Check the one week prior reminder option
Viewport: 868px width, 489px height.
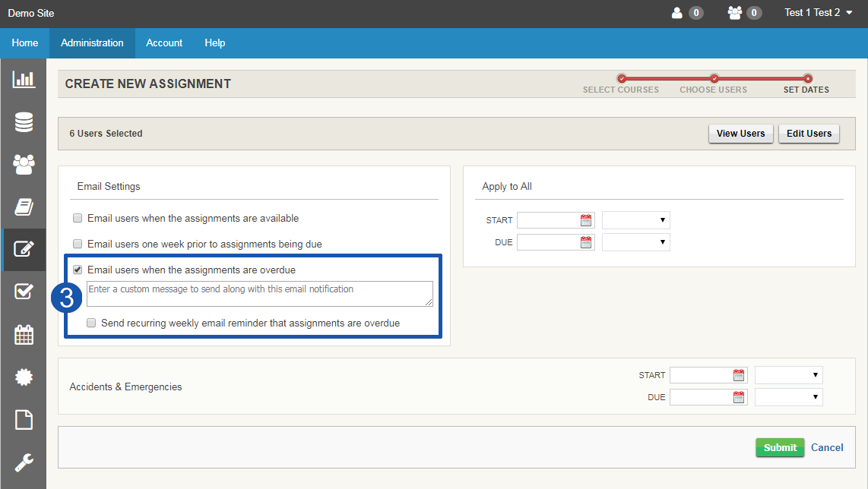77,243
